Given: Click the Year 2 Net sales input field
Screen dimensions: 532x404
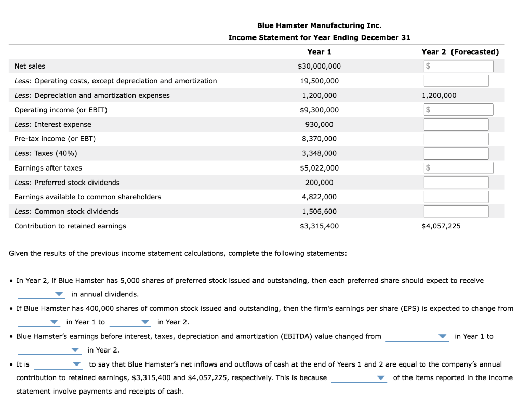Looking at the screenshot, I should coord(458,66).
